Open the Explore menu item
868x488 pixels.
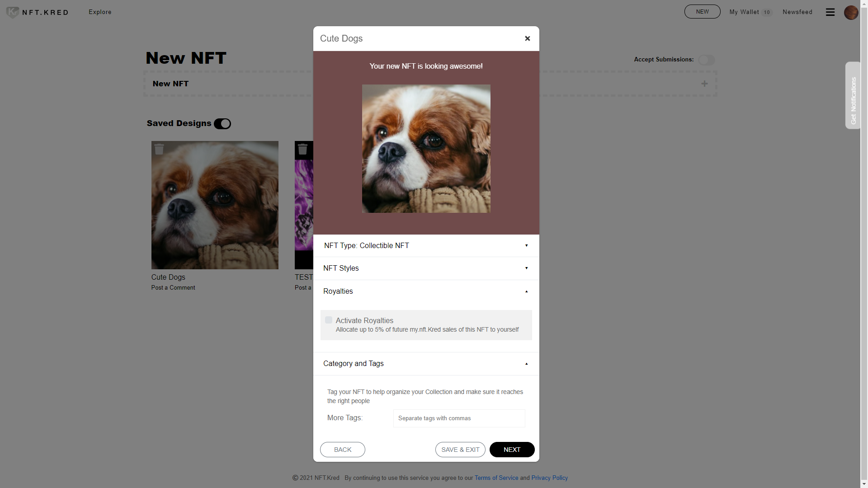(100, 12)
